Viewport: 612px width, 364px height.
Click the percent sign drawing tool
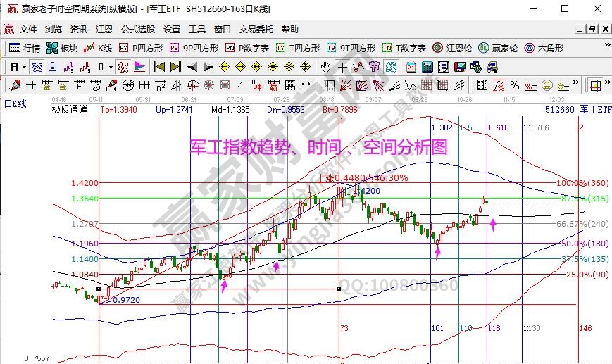(515, 85)
